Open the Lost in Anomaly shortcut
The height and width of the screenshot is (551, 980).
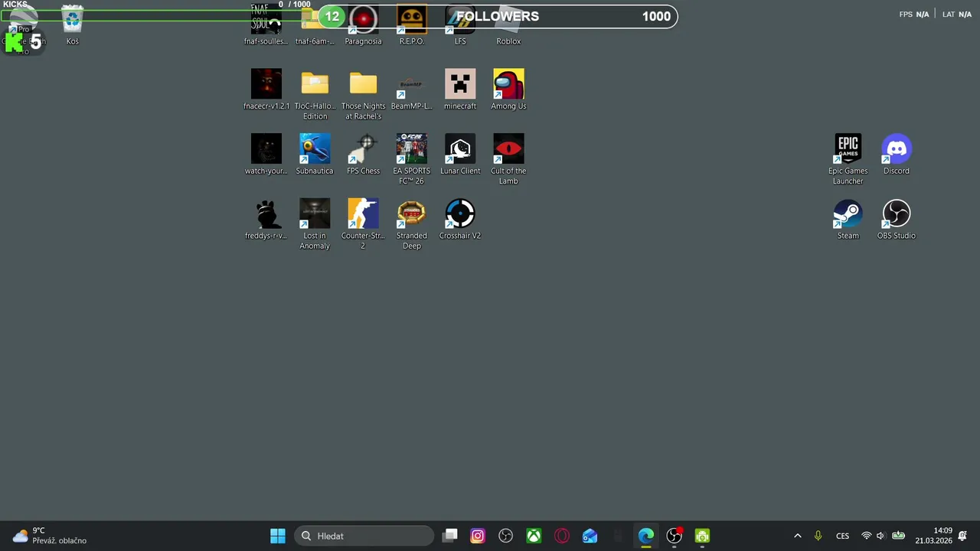click(x=315, y=224)
